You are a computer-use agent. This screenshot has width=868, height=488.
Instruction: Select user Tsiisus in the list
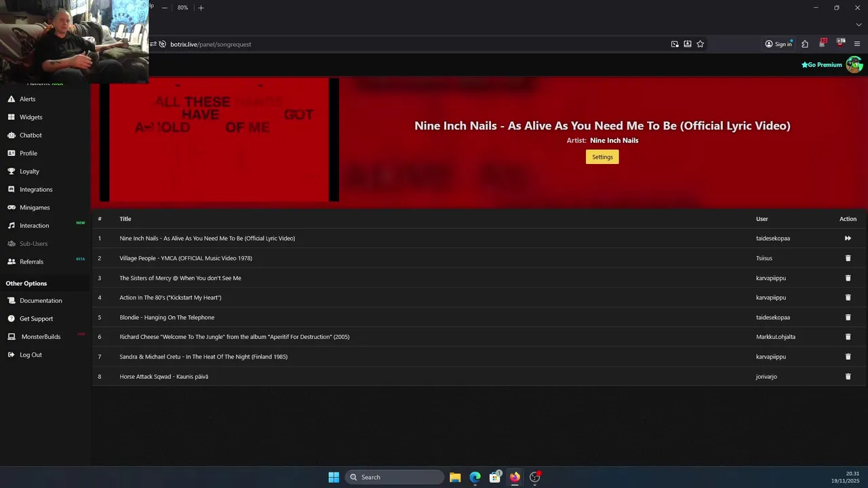tap(764, 258)
